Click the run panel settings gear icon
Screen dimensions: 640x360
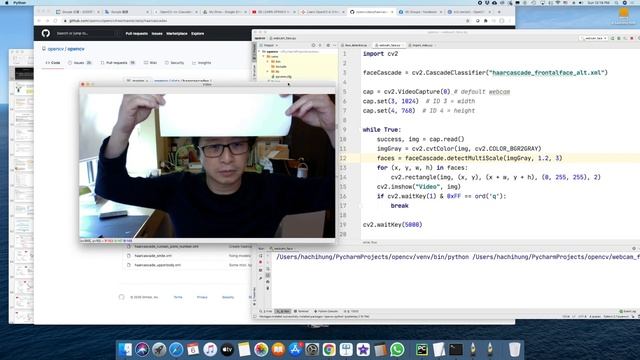click(x=634, y=248)
